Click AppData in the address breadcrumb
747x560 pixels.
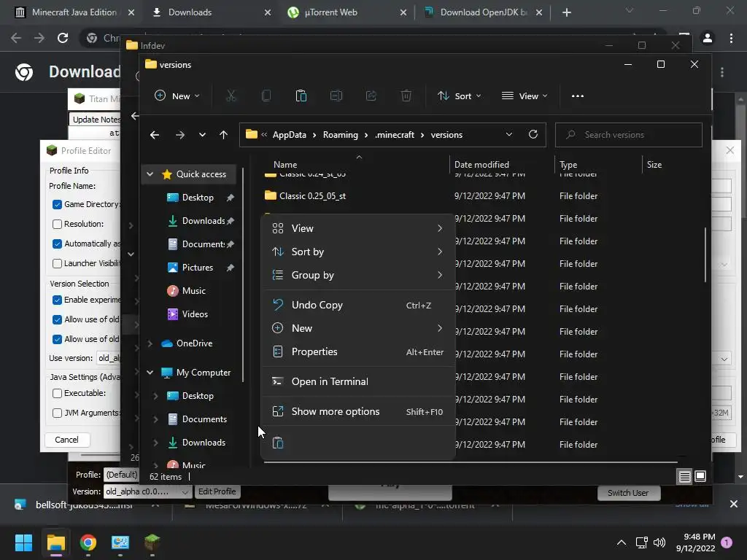289,135
